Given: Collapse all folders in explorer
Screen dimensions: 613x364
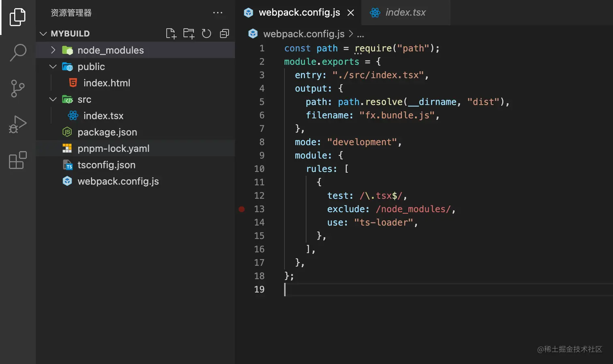Looking at the screenshot, I should pyautogui.click(x=224, y=34).
